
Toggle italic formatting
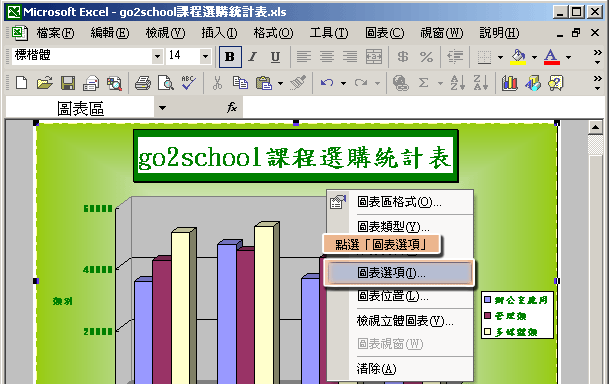click(x=253, y=57)
